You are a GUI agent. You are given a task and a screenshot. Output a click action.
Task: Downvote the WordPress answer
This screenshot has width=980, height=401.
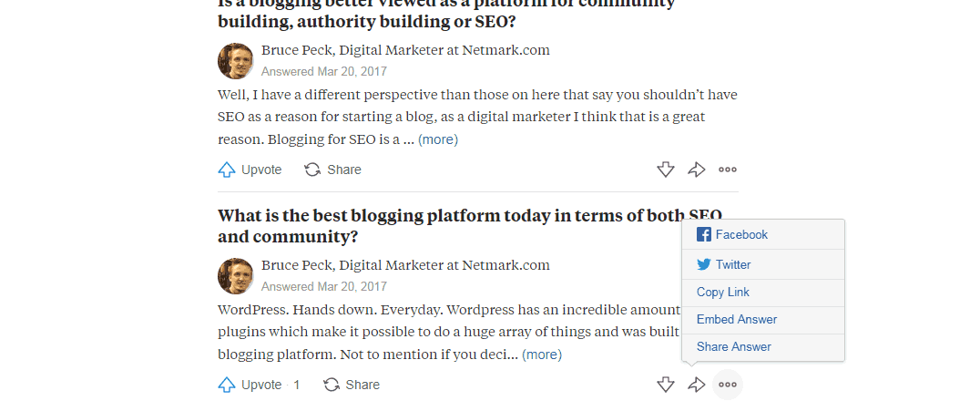tap(666, 385)
